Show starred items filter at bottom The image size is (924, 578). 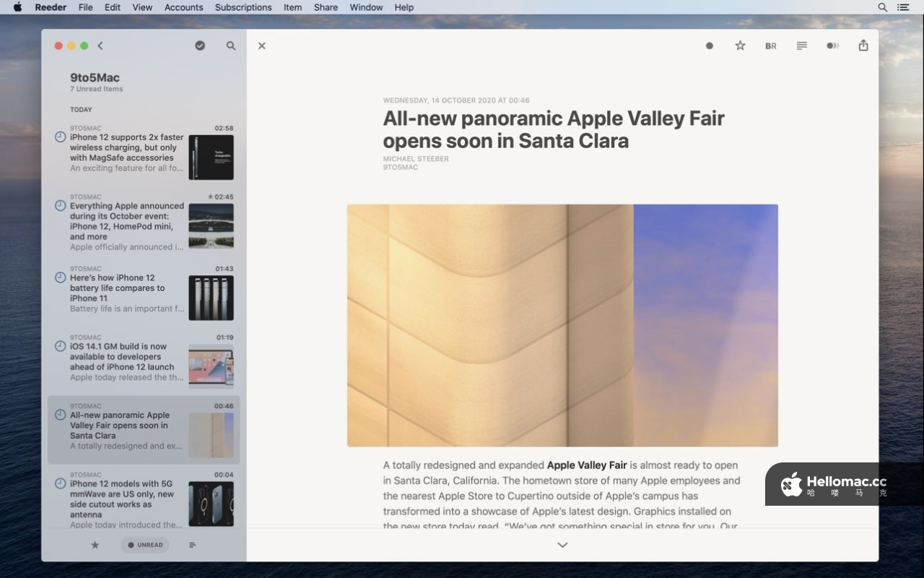[x=95, y=545]
